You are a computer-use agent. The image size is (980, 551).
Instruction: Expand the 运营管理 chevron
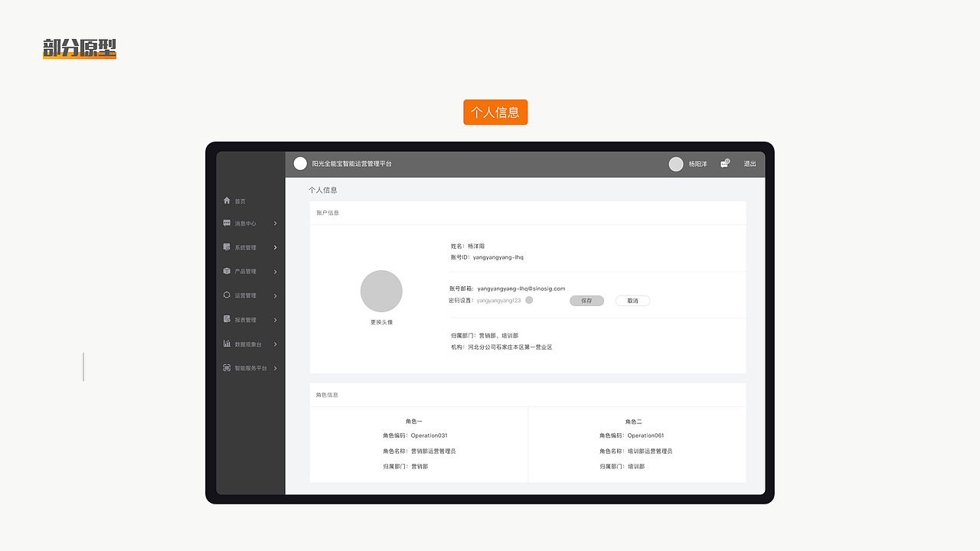[x=276, y=295]
